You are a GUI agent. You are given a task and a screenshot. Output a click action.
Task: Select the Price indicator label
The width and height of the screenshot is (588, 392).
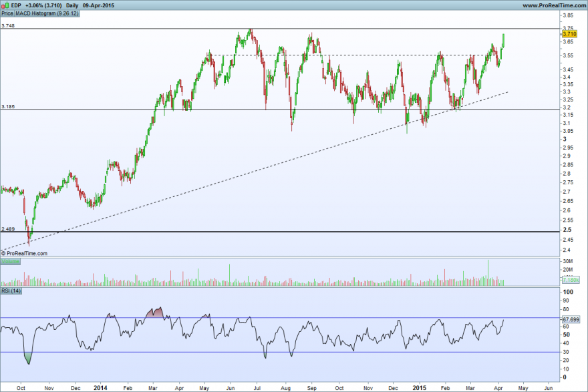point(7,13)
